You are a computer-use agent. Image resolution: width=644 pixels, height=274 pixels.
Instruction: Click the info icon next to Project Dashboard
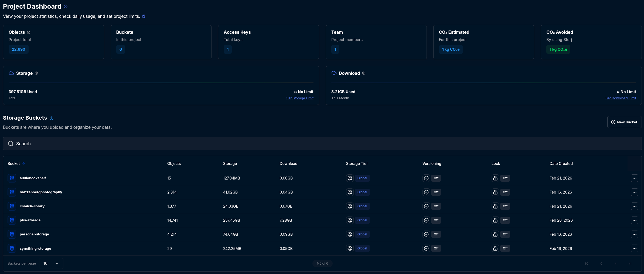tap(66, 6)
